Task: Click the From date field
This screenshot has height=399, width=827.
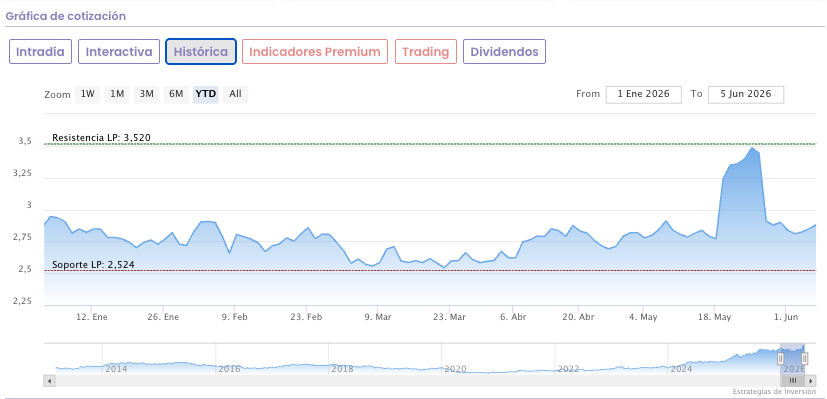Action: (x=643, y=94)
